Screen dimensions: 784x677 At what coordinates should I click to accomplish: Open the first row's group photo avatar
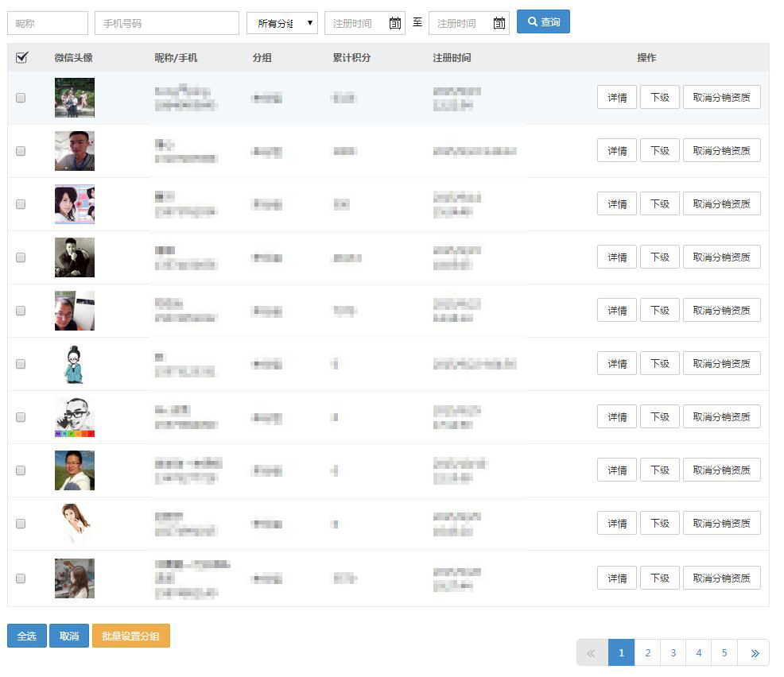pyautogui.click(x=74, y=98)
